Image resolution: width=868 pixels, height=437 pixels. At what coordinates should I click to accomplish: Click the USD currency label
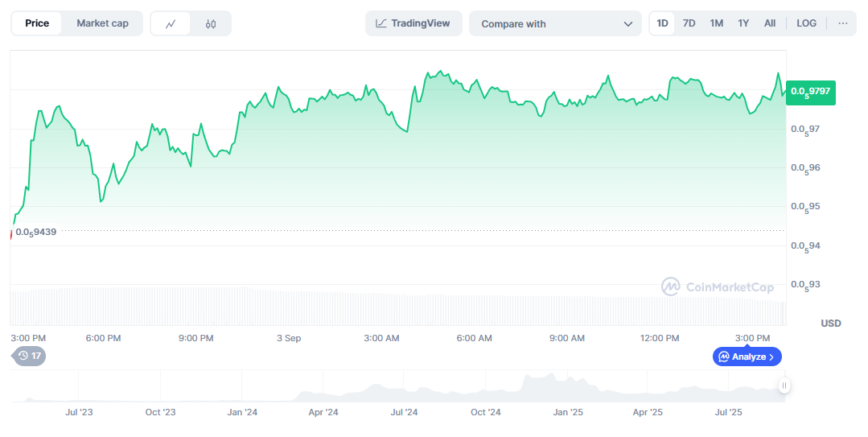coord(830,323)
